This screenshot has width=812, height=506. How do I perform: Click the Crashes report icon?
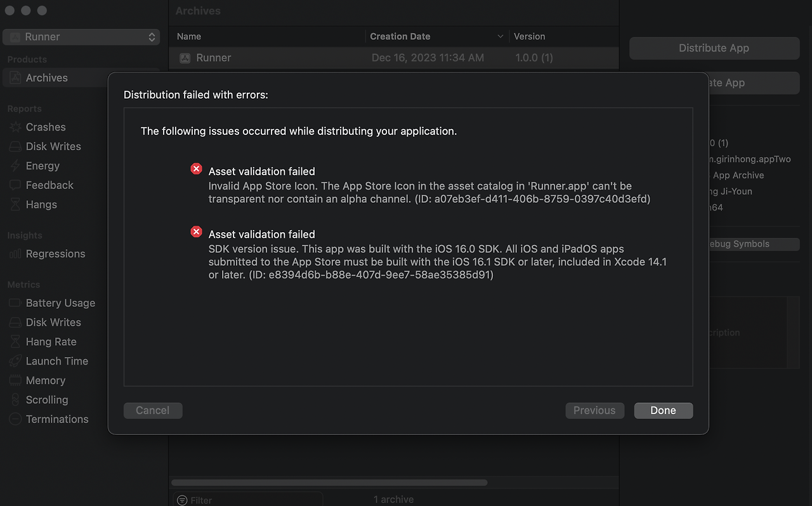(15, 127)
